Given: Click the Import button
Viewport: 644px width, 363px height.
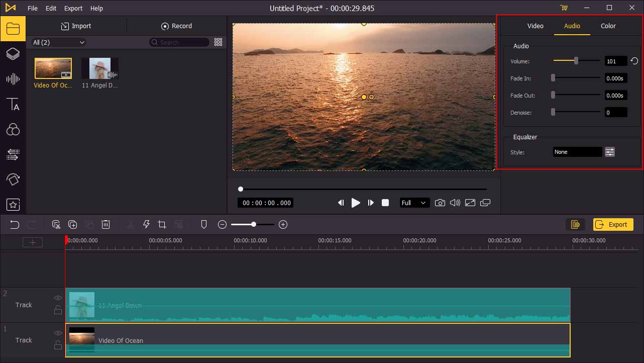Looking at the screenshot, I should click(x=76, y=26).
